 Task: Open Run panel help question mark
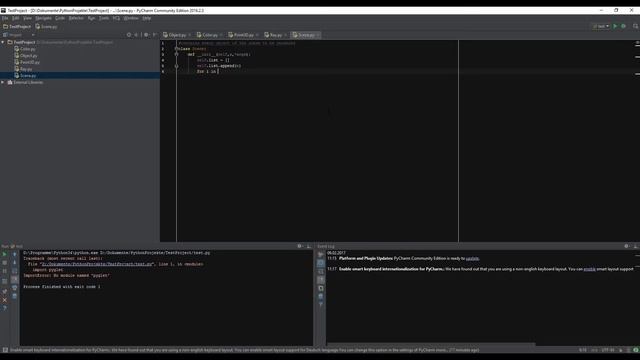pyautogui.click(x=4, y=309)
